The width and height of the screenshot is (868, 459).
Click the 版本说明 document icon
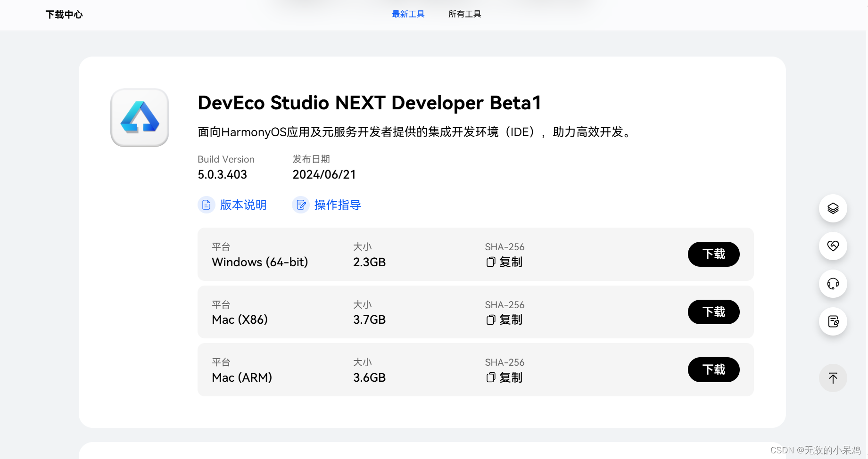pos(207,205)
